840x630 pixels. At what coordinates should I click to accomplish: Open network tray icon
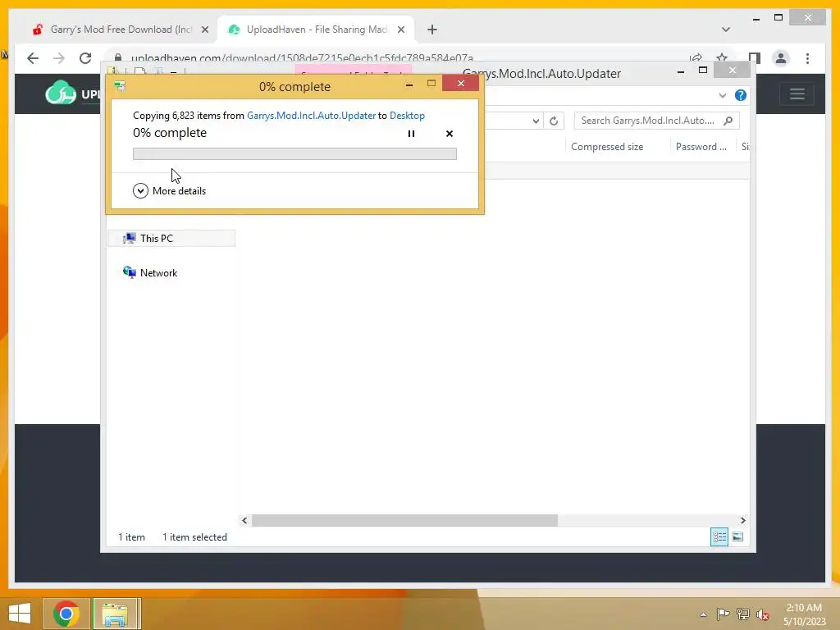click(743, 614)
